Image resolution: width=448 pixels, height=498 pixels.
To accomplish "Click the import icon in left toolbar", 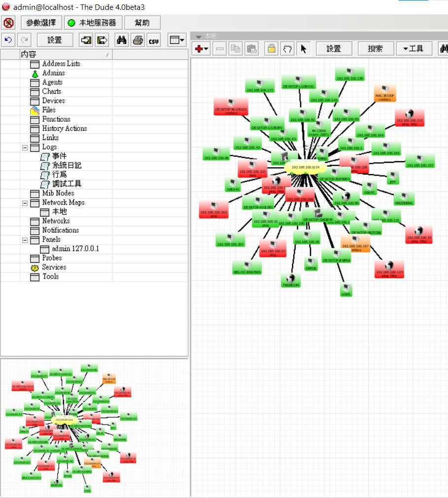I will pos(86,40).
